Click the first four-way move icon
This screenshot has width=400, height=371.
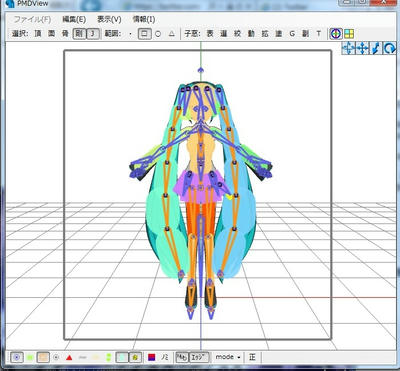tap(349, 49)
